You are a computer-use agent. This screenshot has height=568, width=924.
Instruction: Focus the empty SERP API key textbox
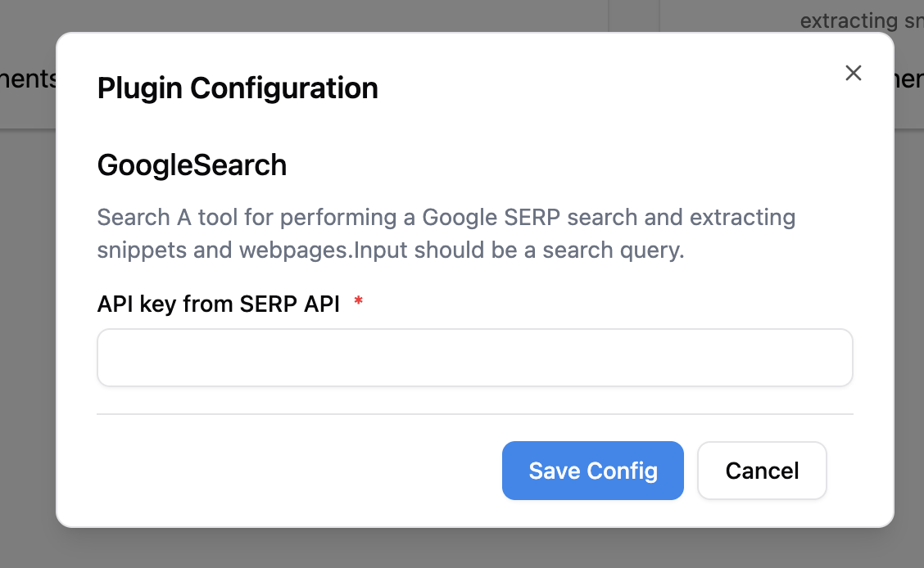(474, 358)
